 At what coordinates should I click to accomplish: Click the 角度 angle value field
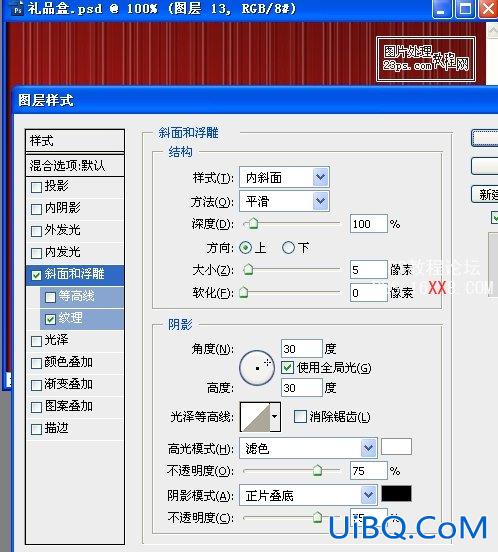[x=302, y=349]
